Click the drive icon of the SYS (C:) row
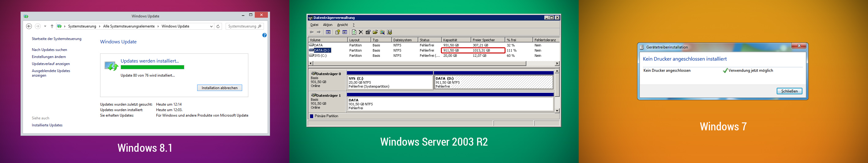This screenshot has height=163, width=868. [x=311, y=56]
